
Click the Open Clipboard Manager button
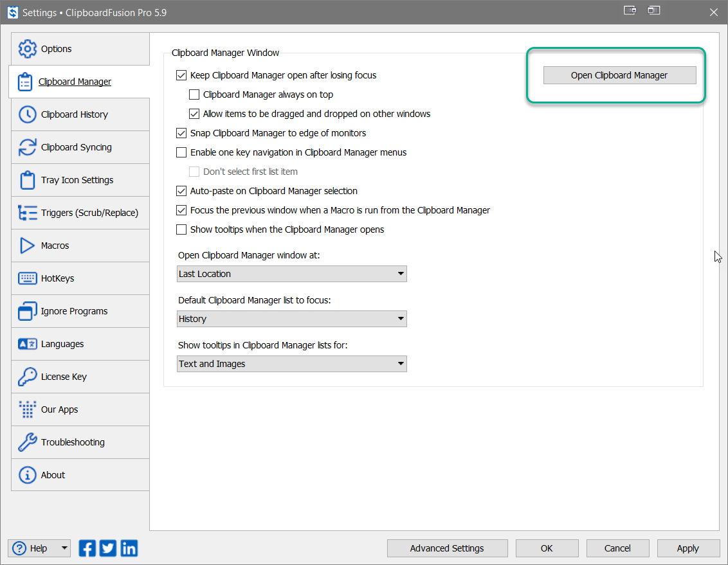pyautogui.click(x=619, y=75)
